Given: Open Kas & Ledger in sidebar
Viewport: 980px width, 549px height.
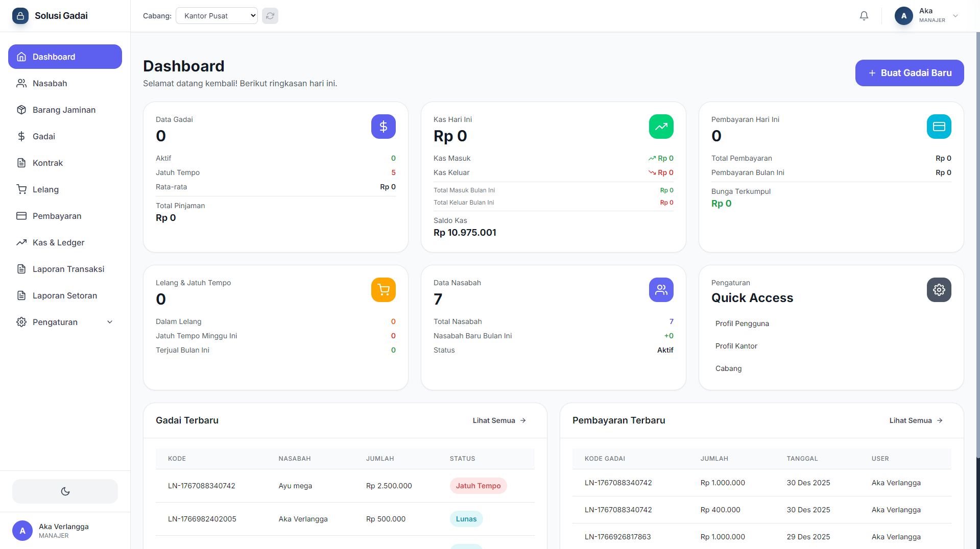Looking at the screenshot, I should click(x=65, y=242).
